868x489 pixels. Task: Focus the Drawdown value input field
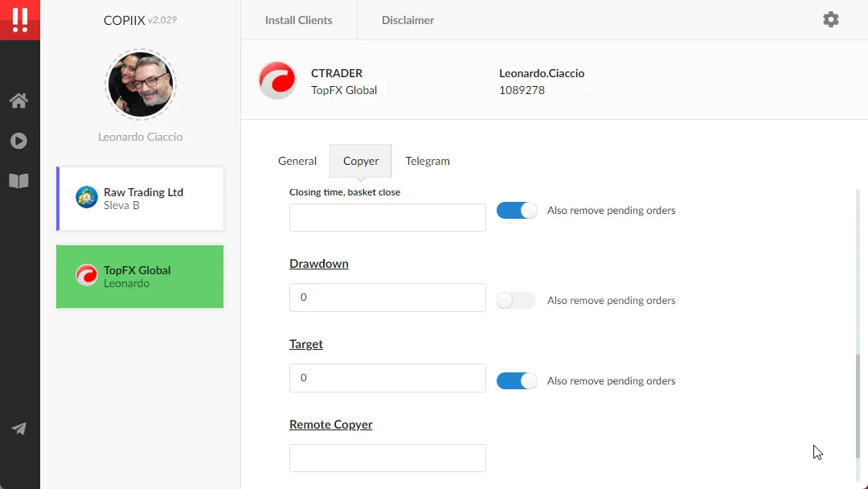[x=387, y=298]
